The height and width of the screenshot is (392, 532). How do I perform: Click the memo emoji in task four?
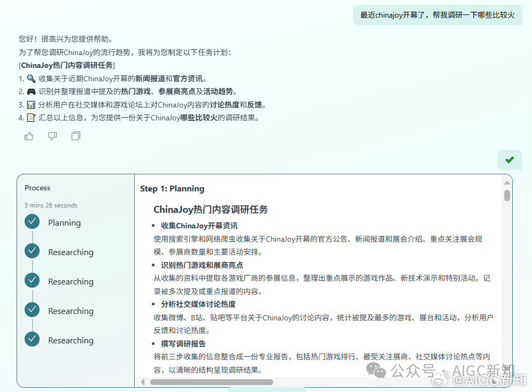pyautogui.click(x=31, y=118)
